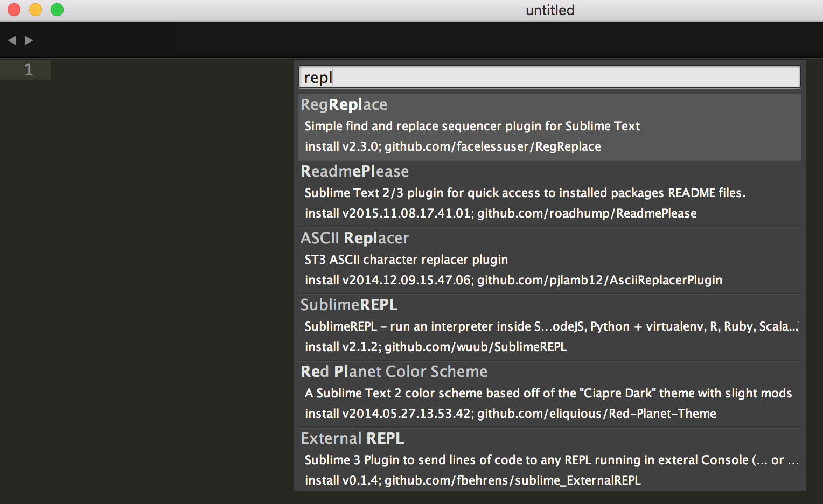
Task: Click 'run an interpreter inside' description
Action: pos(552,326)
